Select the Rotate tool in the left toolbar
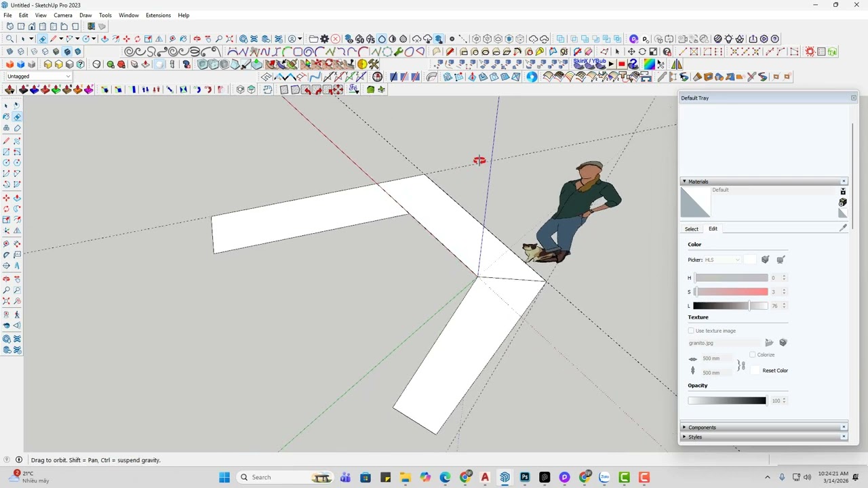The width and height of the screenshot is (868, 488). coord(6,208)
